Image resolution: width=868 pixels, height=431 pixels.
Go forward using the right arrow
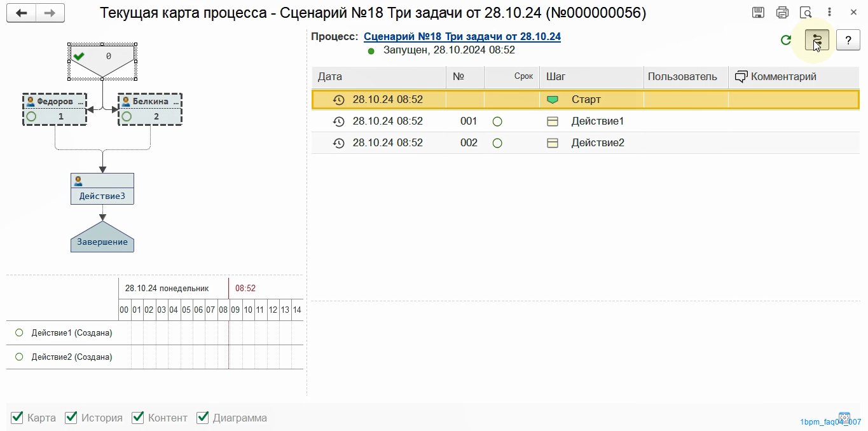[50, 13]
